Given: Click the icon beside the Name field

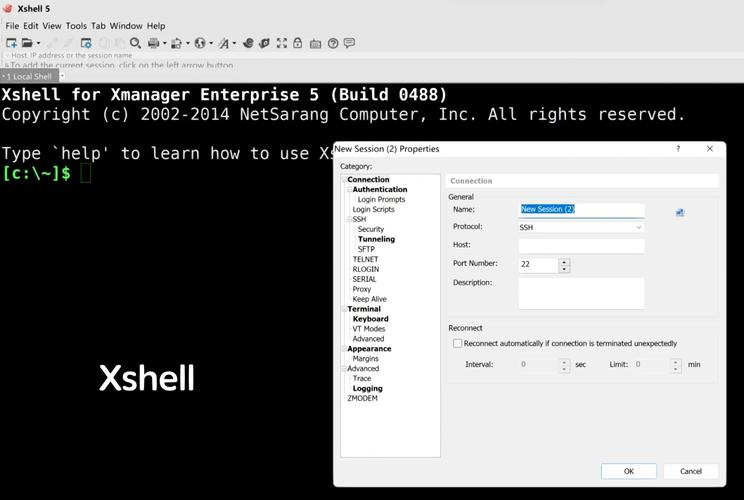Looking at the screenshot, I should pyautogui.click(x=680, y=213).
